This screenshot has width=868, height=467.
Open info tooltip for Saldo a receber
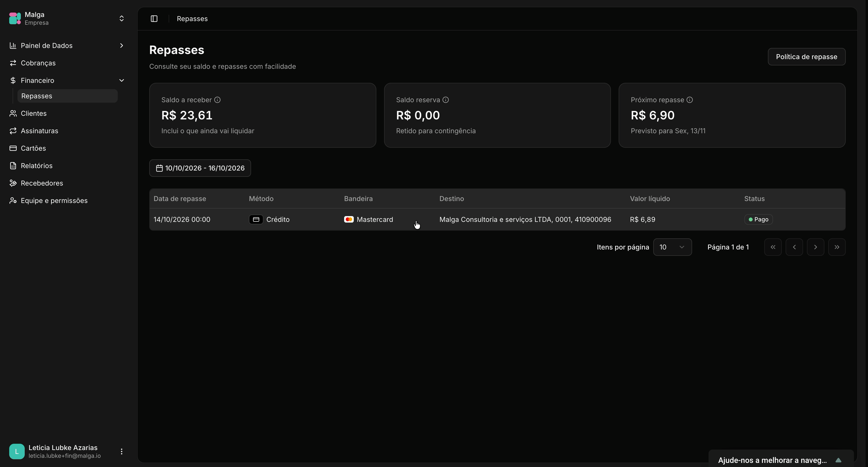pos(217,100)
